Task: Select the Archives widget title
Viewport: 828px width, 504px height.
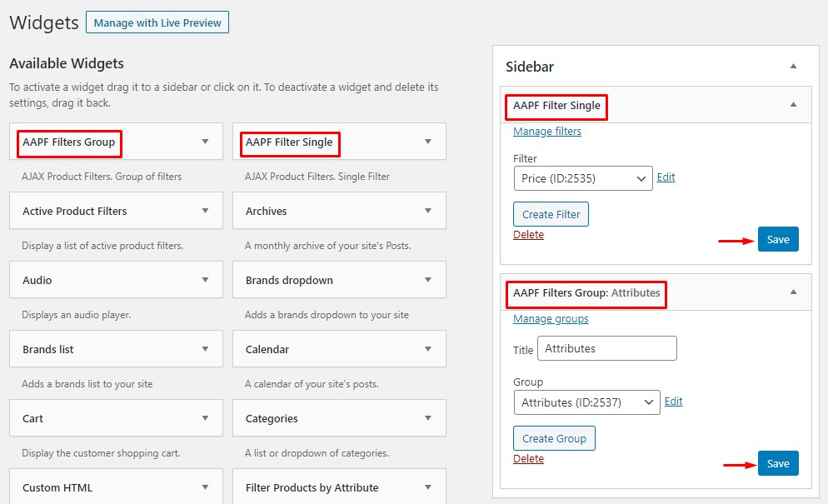Action: pos(267,211)
